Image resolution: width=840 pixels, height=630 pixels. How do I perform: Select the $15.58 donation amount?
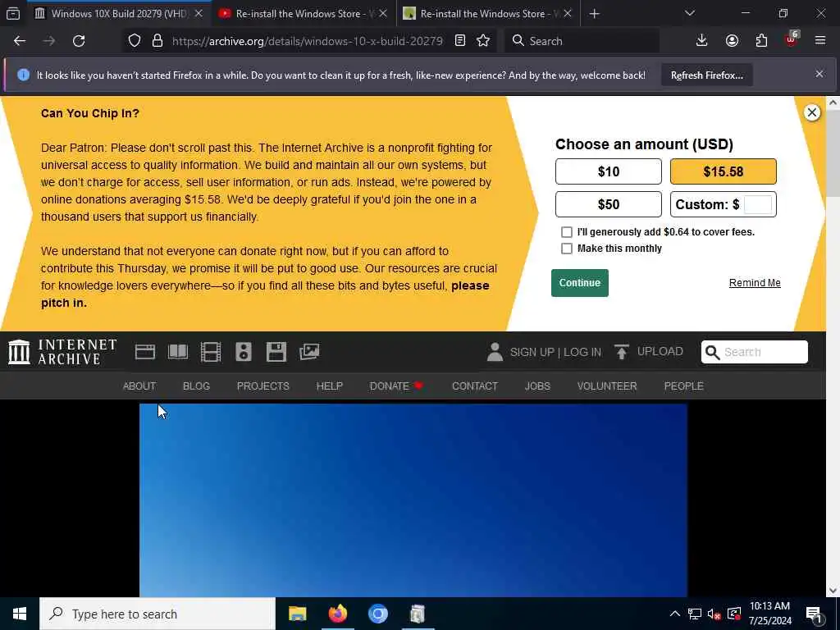point(724,171)
